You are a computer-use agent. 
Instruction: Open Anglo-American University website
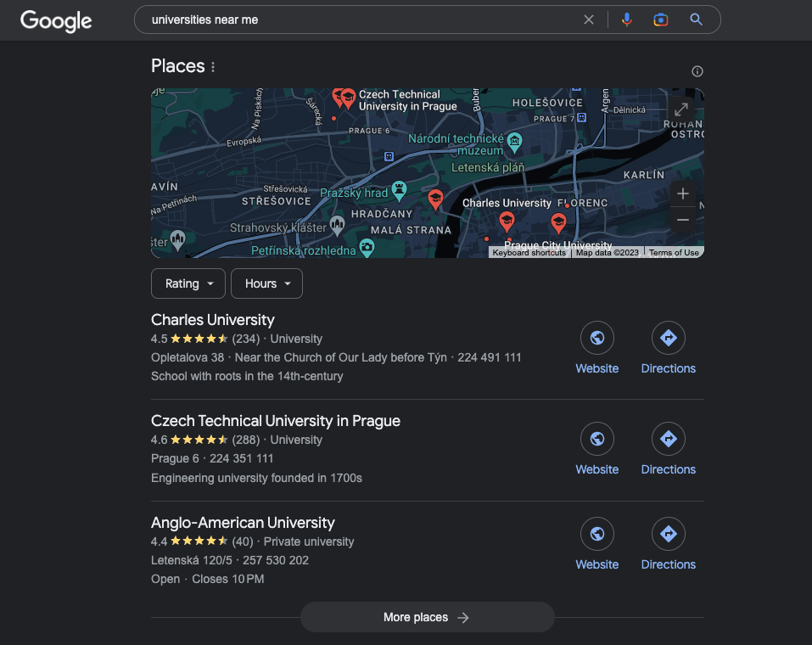pos(597,544)
